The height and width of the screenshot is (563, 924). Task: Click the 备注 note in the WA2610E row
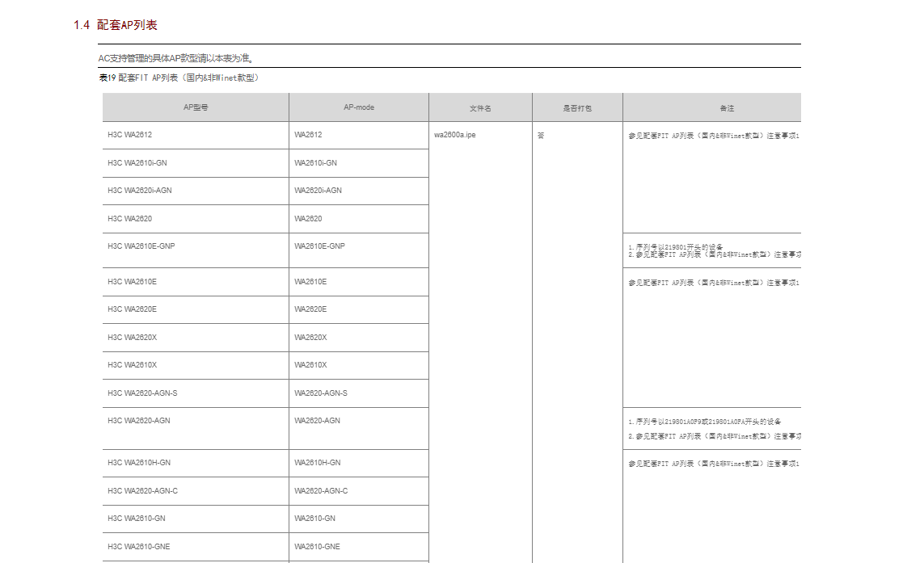tap(714, 283)
